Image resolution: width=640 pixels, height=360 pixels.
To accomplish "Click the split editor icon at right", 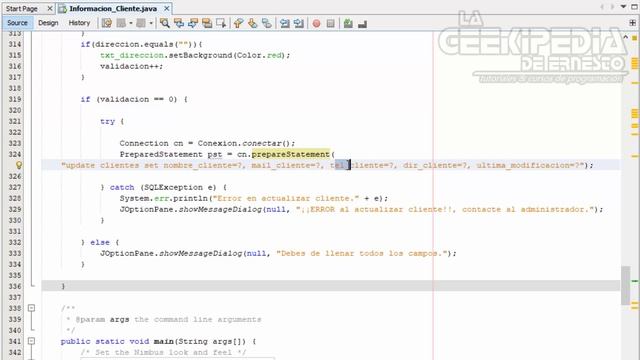I will click(633, 23).
